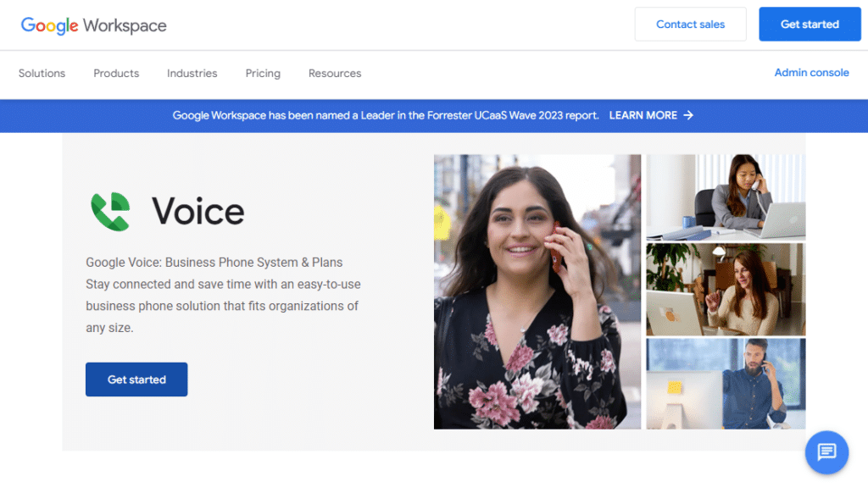Click 'Google Voice: Business Phone System & Plans' text
The height and width of the screenshot is (493, 868).
[x=214, y=263]
